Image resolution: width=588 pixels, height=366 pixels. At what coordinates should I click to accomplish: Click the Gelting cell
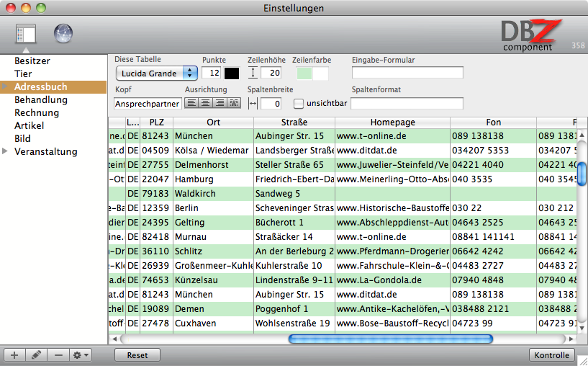click(x=213, y=223)
